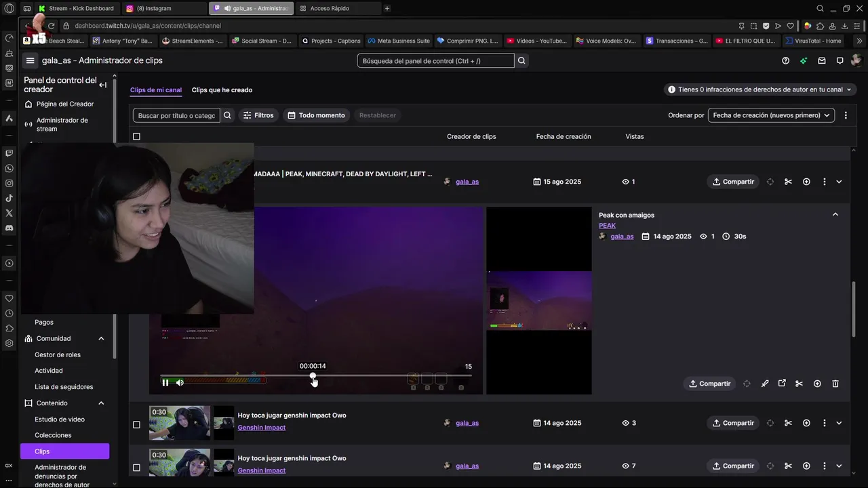Delete the Peak con amaigos clip with trash icon

coord(835,384)
